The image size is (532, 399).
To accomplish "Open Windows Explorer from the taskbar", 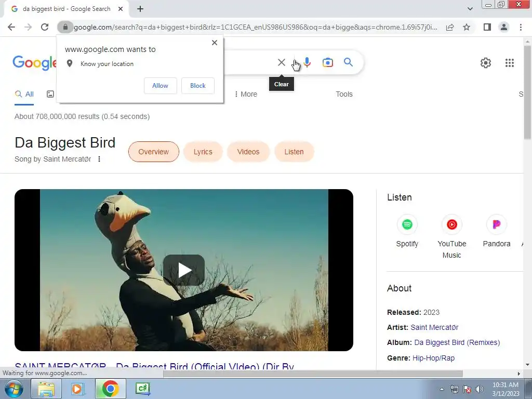I will pyautogui.click(x=46, y=389).
